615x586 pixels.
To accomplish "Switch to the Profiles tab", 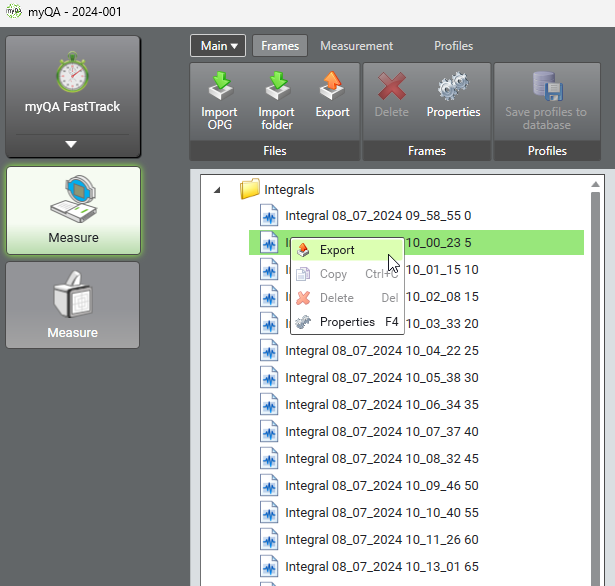I will (x=453, y=46).
